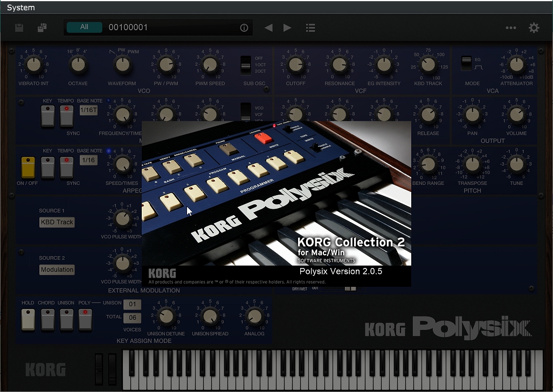Open the 1/16T base note dropdown
Viewport: 553px width, 392px height.
[88, 110]
